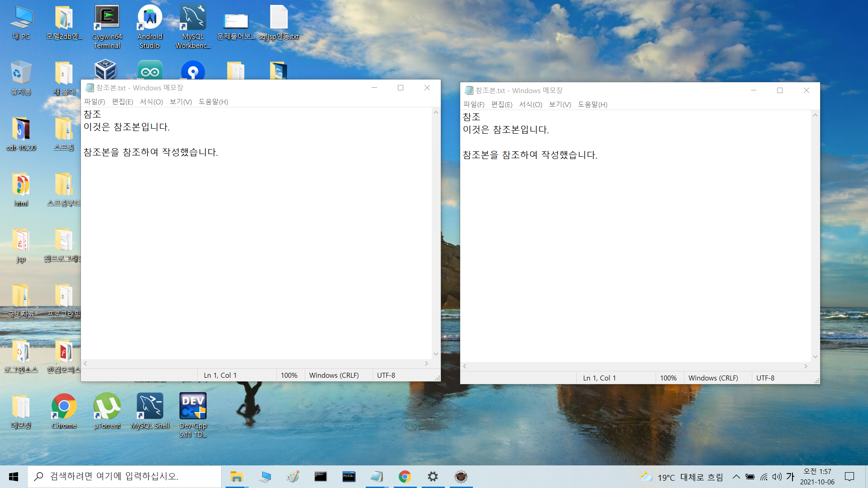Click the Windows Start button
Screen dimensions: 868x488
tap(14, 477)
